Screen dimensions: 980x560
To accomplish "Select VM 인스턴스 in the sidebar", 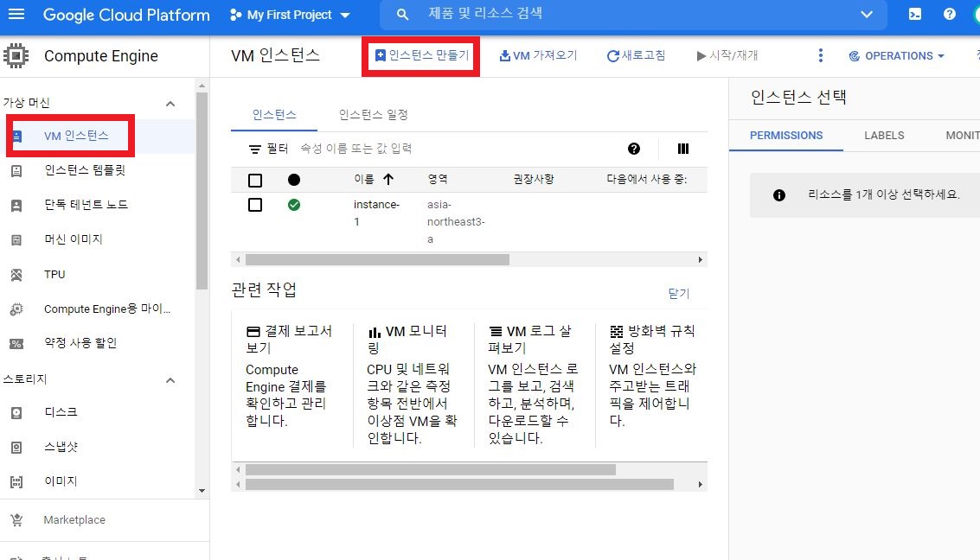I will click(76, 136).
